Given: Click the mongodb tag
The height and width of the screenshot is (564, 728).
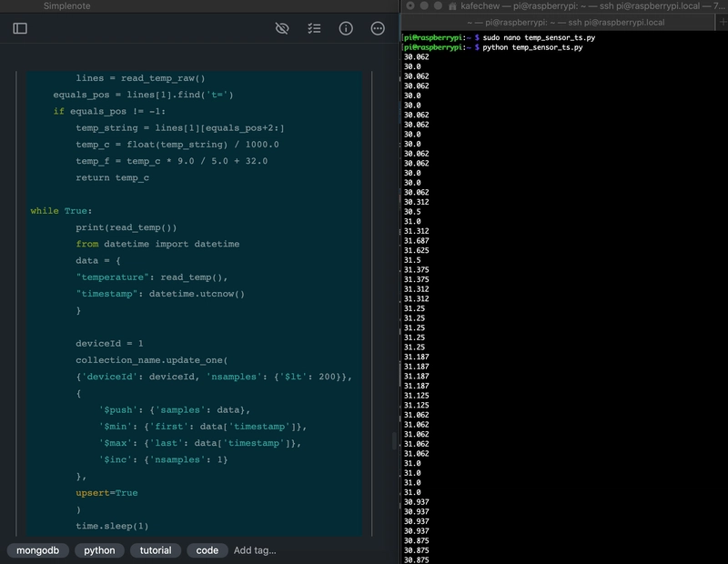Looking at the screenshot, I should [37, 550].
